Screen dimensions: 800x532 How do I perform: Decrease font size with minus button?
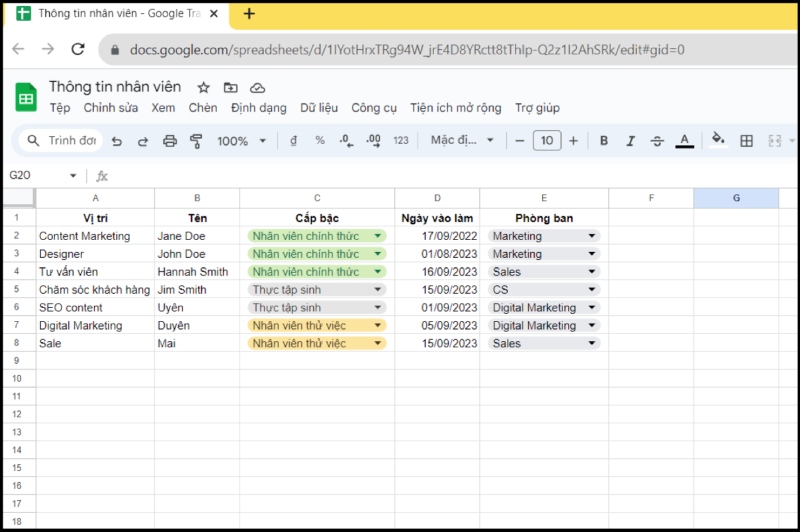click(x=520, y=141)
